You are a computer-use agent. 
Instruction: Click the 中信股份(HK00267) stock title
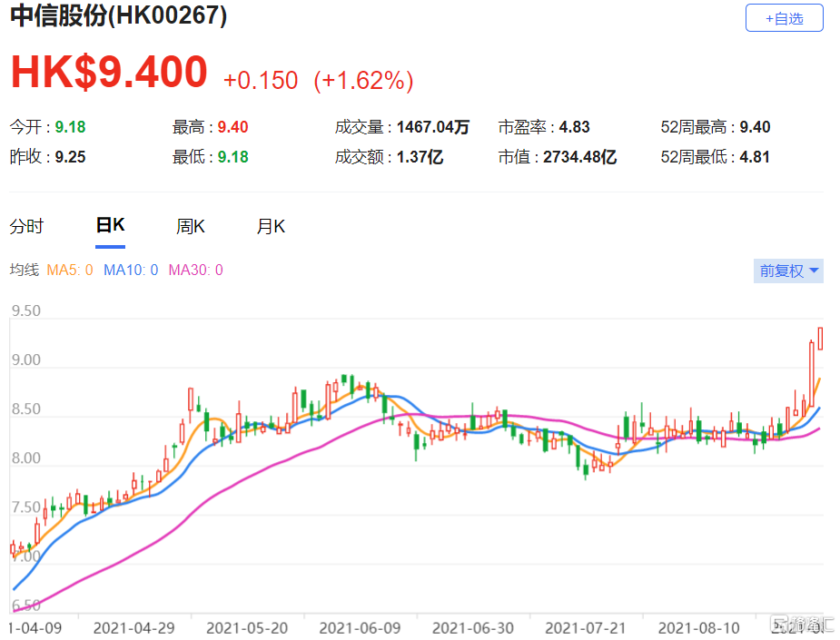tap(118, 15)
